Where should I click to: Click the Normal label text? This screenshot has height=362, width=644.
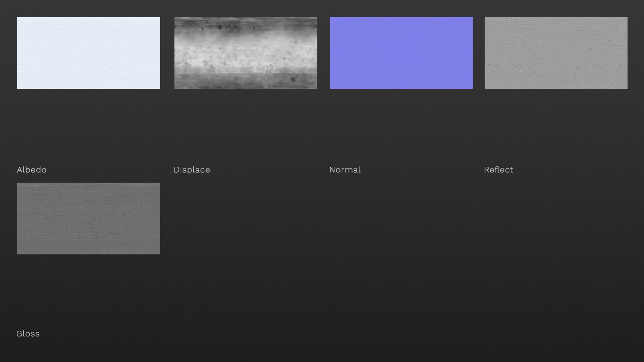point(345,170)
